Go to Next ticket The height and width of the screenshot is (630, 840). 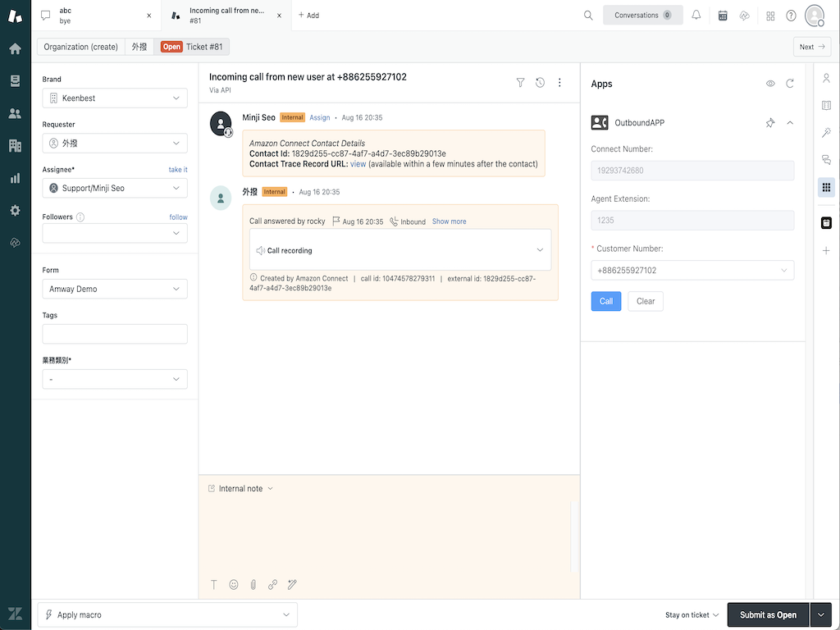(x=811, y=47)
